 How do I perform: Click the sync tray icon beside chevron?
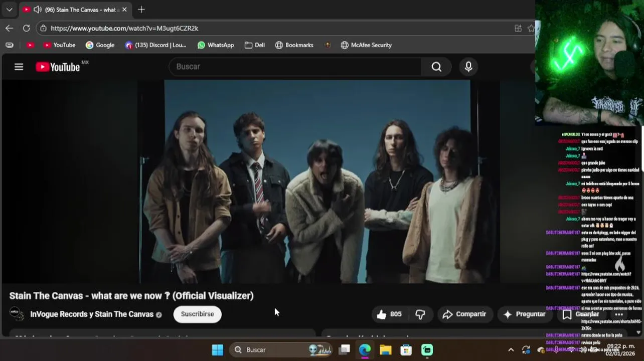pos(526,350)
